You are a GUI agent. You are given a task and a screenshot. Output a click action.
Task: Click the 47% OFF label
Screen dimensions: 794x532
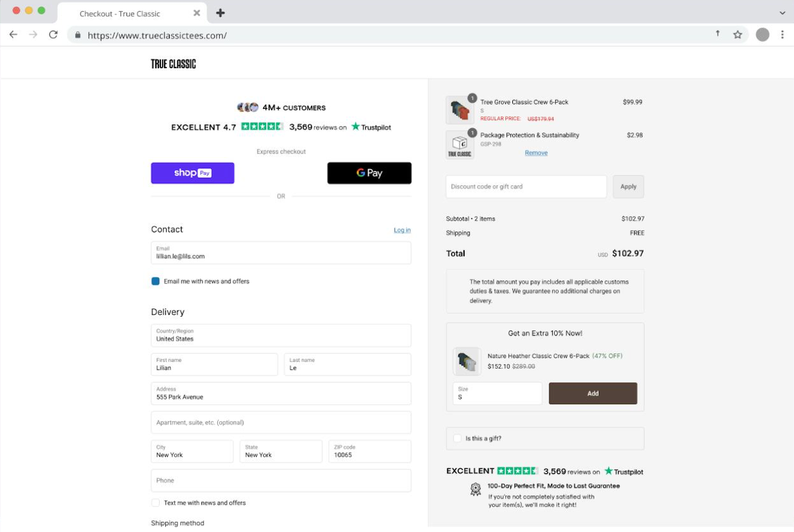607,356
